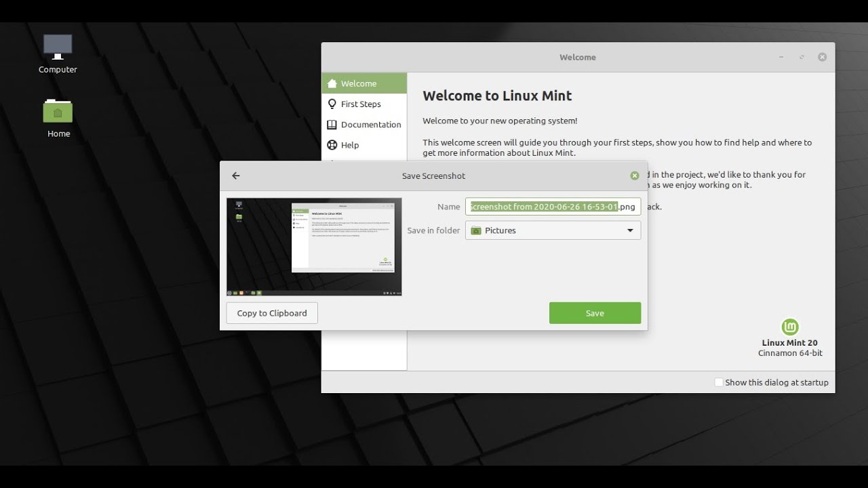Toggle the Show this dialog at startup checkbox
The image size is (868, 488).
pos(719,382)
